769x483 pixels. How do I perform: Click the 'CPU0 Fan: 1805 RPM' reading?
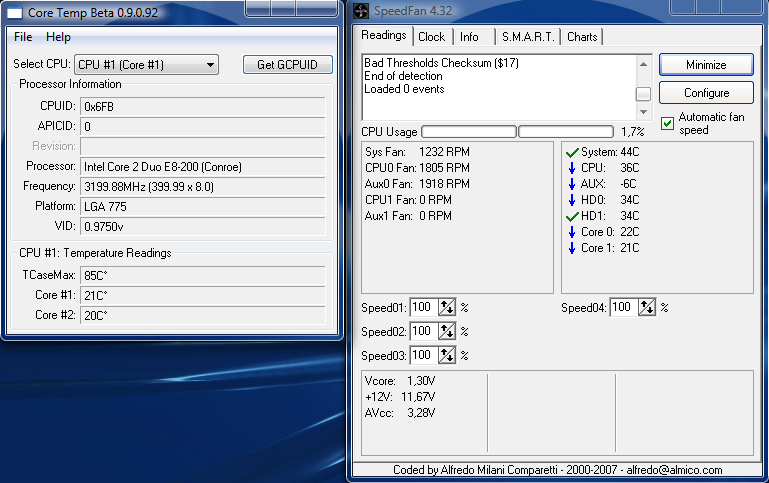pos(417,168)
